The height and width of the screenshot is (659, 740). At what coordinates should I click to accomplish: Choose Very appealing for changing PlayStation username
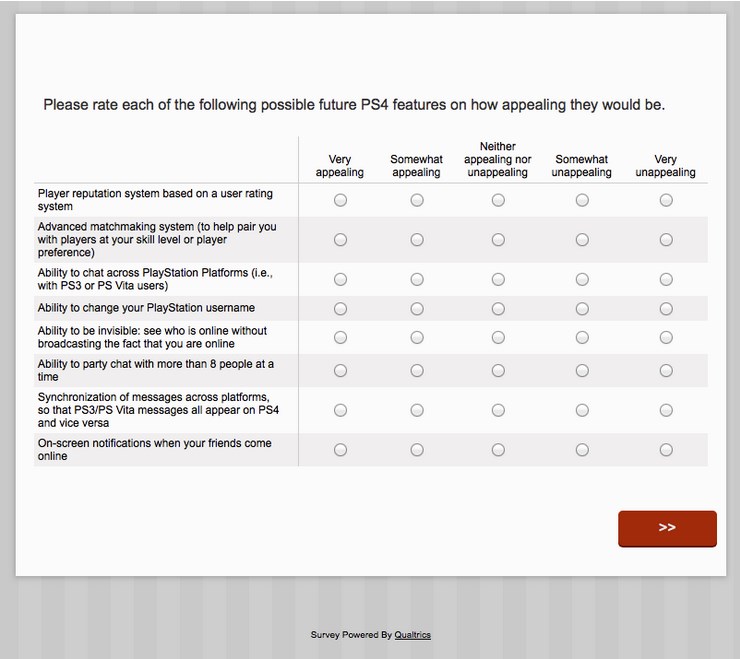[340, 309]
